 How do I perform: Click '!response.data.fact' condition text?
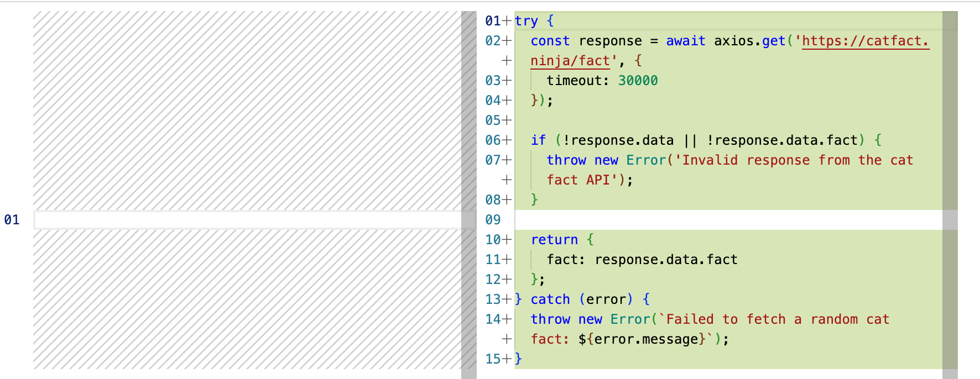click(x=782, y=140)
